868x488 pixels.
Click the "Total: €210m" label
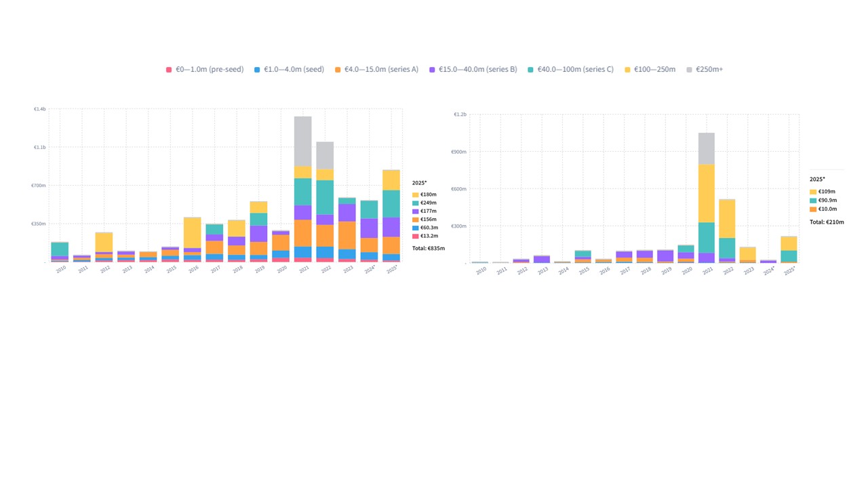(827, 222)
